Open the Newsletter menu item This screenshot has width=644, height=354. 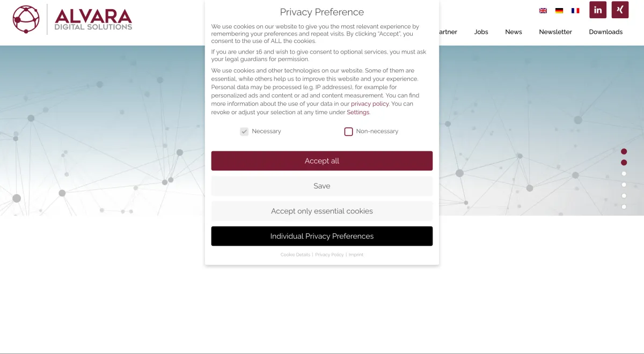[555, 32]
